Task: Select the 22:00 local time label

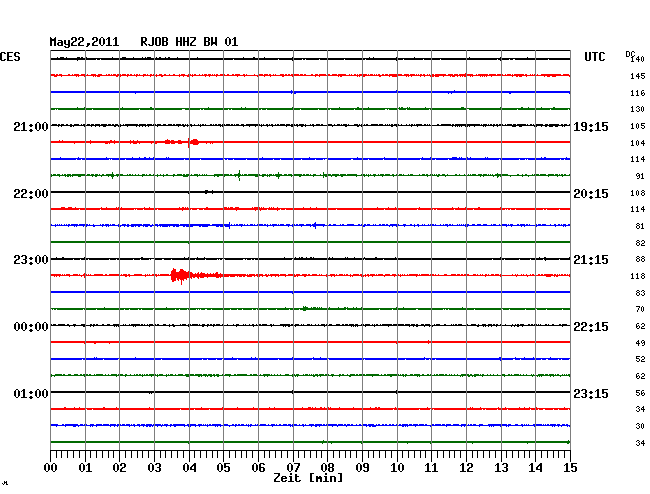Action: [x=31, y=194]
